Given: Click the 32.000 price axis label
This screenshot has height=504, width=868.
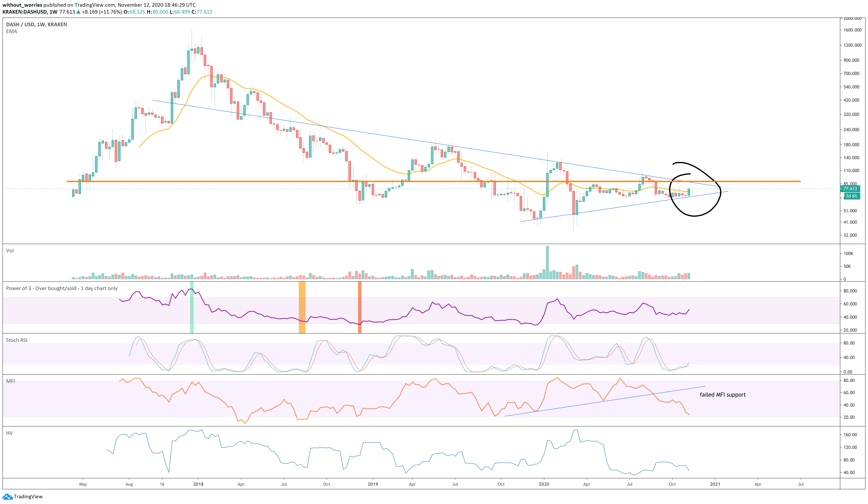Looking at the screenshot, I should (850, 235).
